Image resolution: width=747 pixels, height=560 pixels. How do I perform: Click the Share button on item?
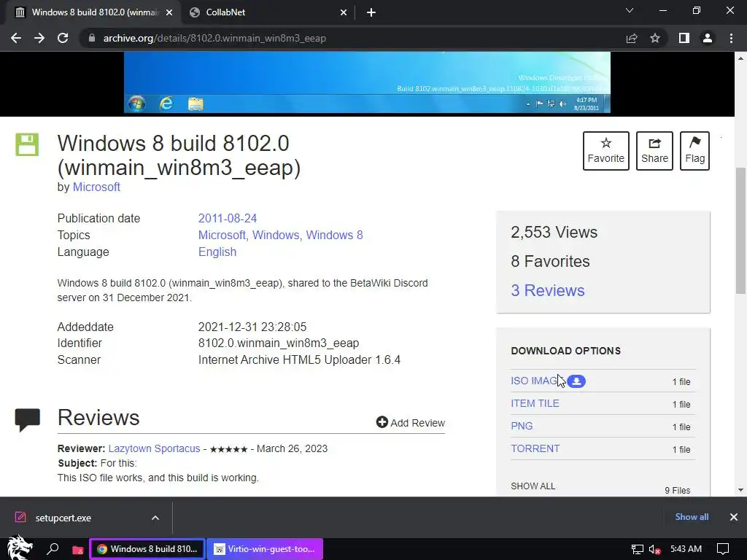(654, 150)
